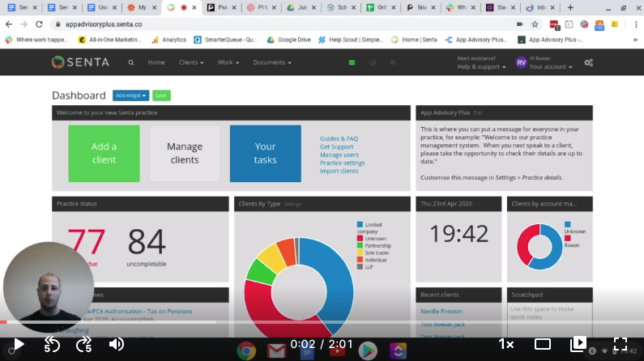Open the Senta search magnifier
This screenshot has width=644, height=361.
pyautogui.click(x=131, y=63)
